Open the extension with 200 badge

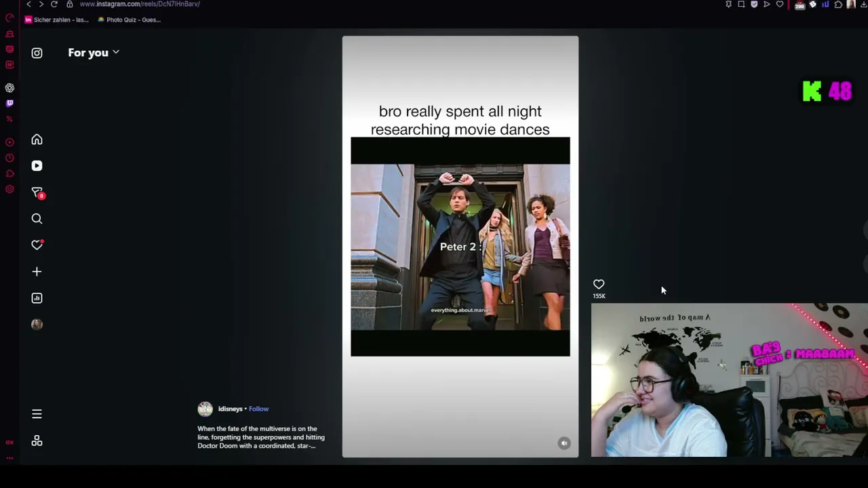point(800,5)
